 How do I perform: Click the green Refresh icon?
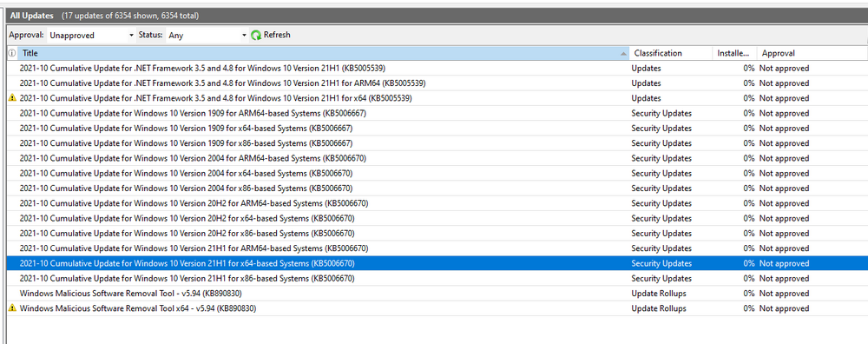click(256, 35)
